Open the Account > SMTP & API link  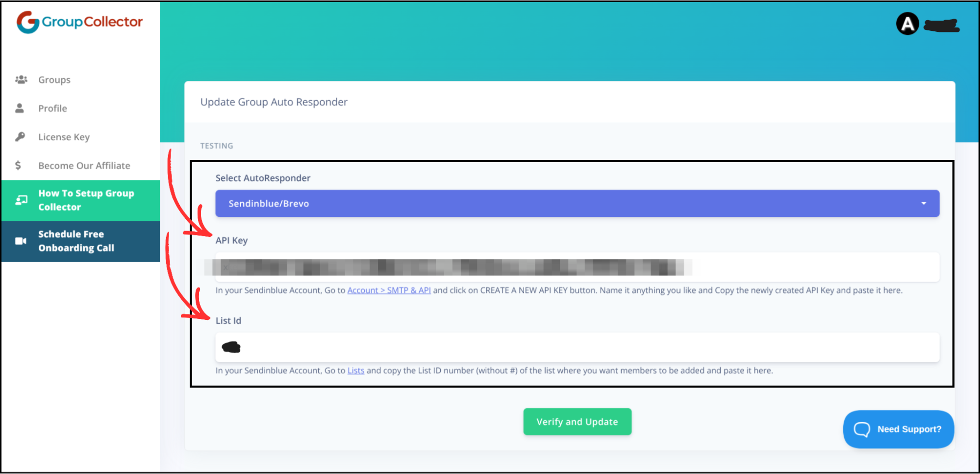point(389,290)
